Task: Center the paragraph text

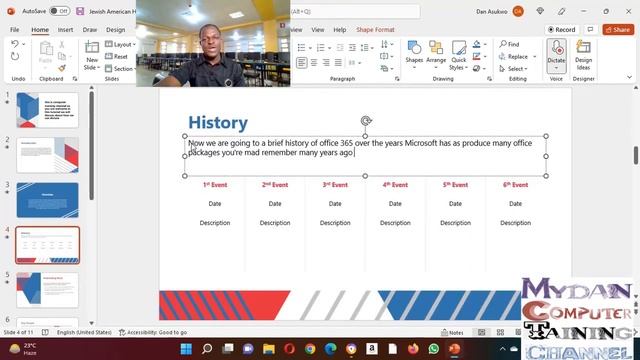Action: pos(314,63)
